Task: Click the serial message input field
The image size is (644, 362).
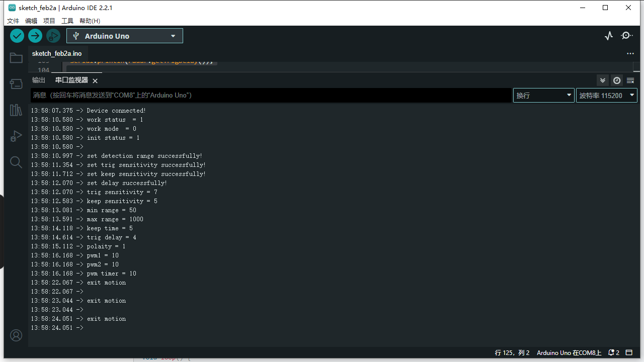Action: click(x=271, y=96)
